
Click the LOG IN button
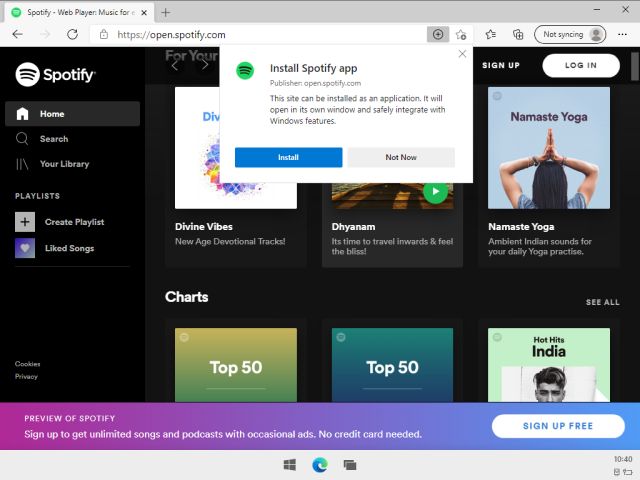coord(581,65)
